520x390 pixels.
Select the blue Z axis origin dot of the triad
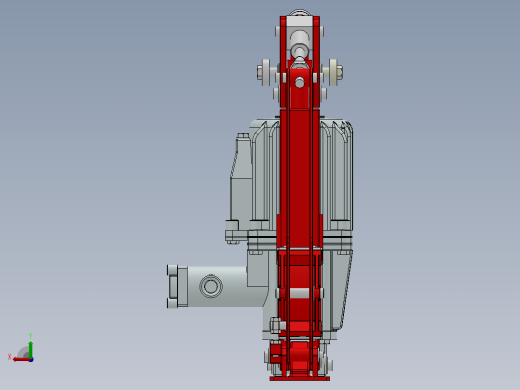click(31, 360)
